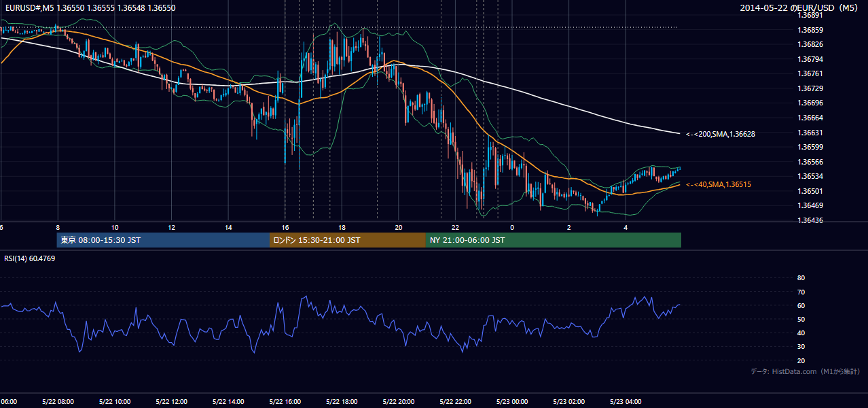Click the RSI scale value 60
The image size is (868, 408).
(801, 305)
